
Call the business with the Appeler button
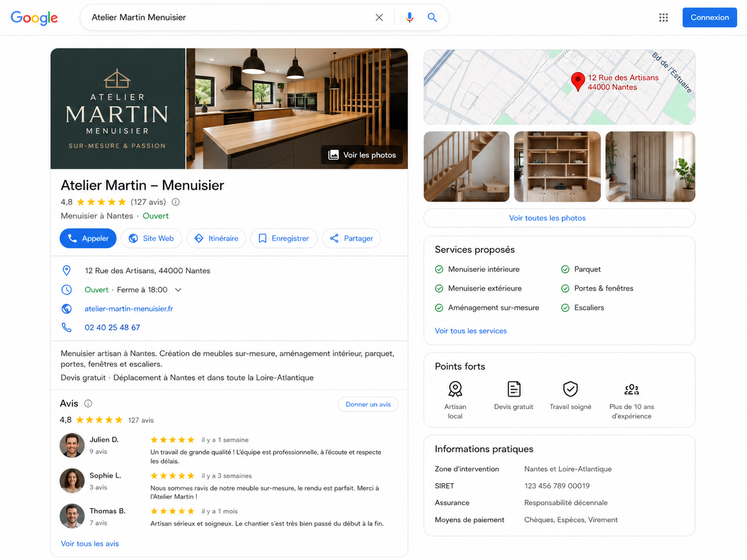pos(88,238)
